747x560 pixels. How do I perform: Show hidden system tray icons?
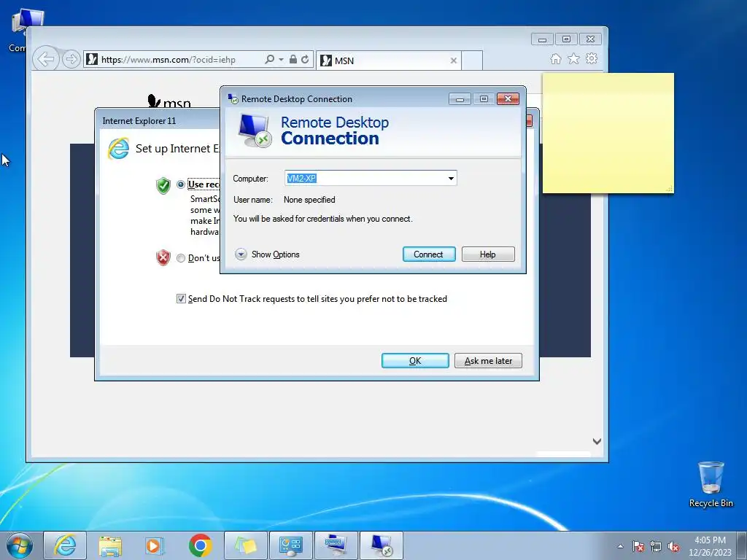point(620,546)
